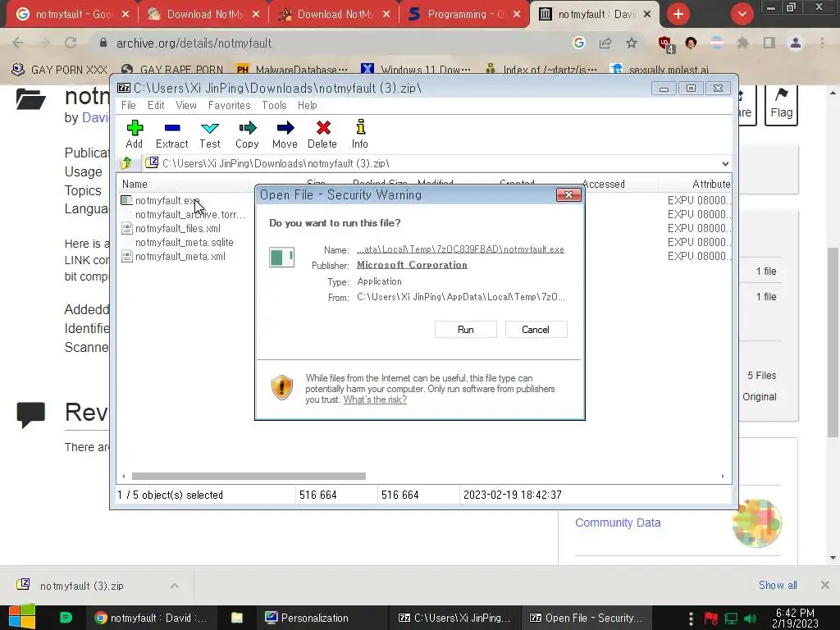This screenshot has height=630, width=840.
Task: Click Show all downloads
Action: tap(778, 585)
